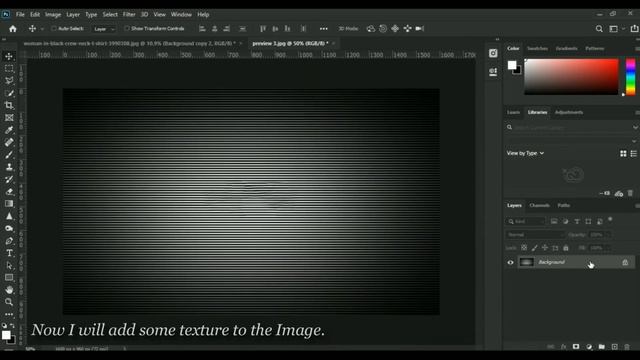Select the Dodge tool
Screen dimensions: 640x360
point(9,229)
